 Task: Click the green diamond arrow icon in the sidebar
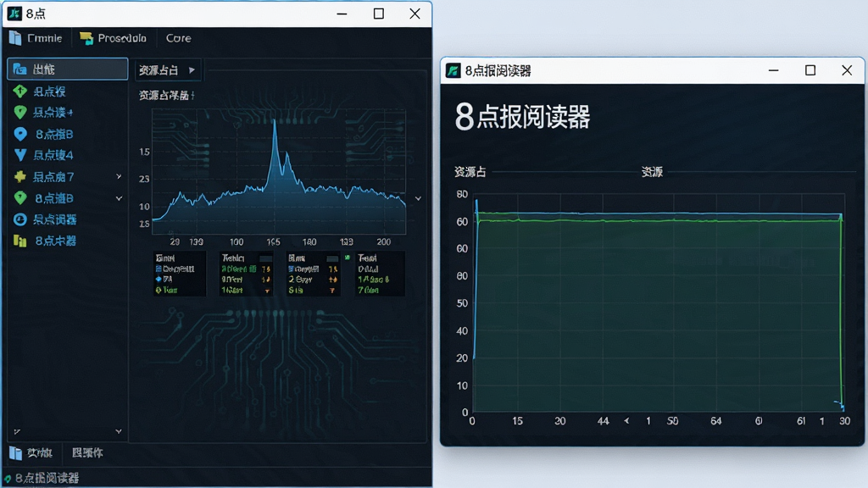pyautogui.click(x=20, y=91)
